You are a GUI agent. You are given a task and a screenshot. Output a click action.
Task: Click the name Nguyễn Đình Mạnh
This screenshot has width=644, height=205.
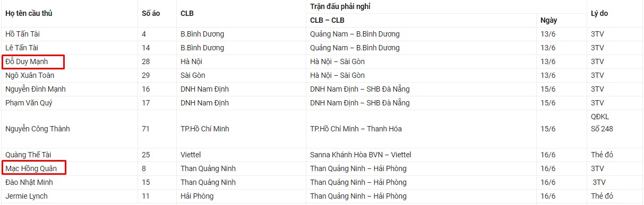click(36, 89)
